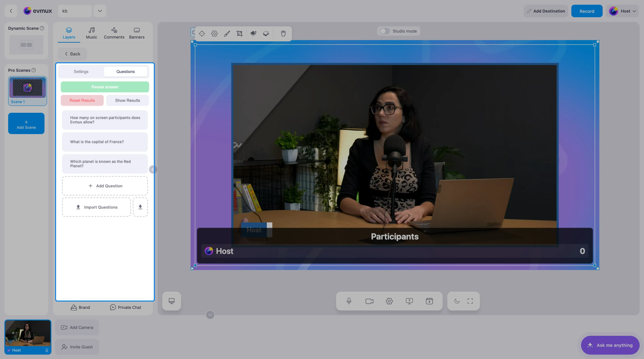
Task: Open the Comments tab
Action: [114, 33]
